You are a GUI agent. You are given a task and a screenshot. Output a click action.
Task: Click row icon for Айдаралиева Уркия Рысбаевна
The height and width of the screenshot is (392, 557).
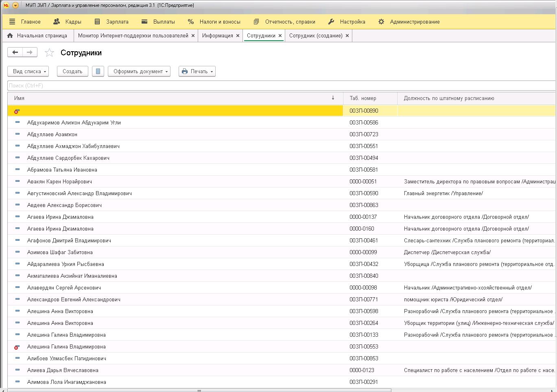coord(17,264)
